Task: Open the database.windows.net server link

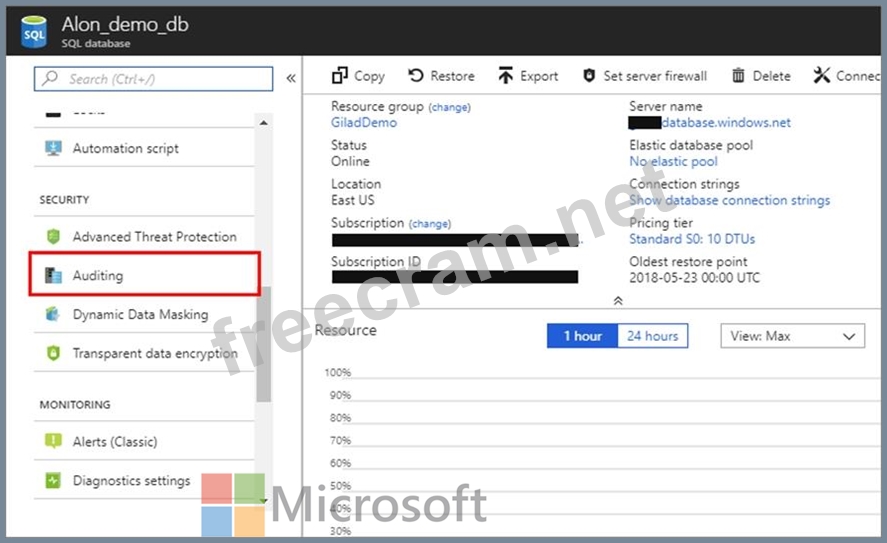Action: tap(726, 122)
